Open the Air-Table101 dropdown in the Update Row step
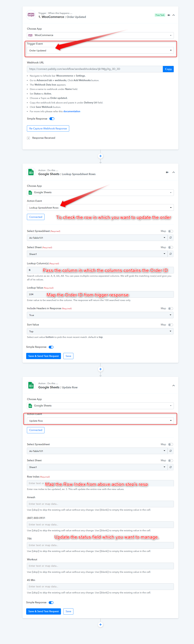Viewport: 194px width, 644px height. 97,451
